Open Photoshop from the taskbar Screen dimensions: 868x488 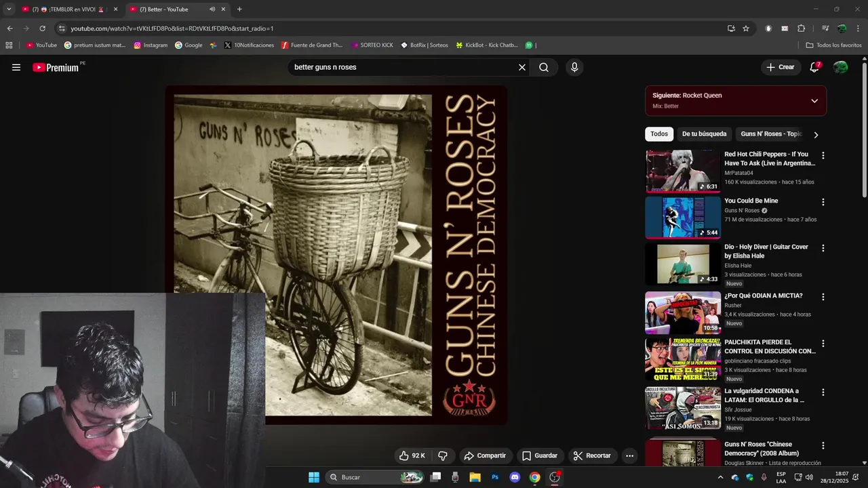point(495,477)
